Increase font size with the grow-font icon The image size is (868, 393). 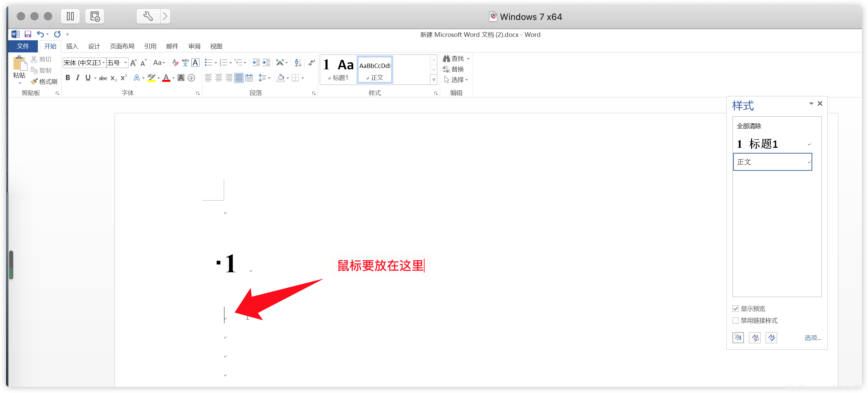click(x=134, y=63)
